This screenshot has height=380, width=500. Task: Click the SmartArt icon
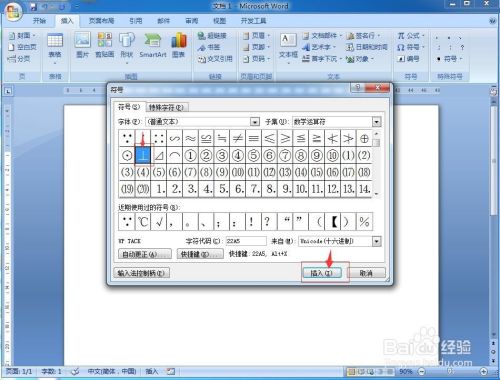[x=153, y=45]
